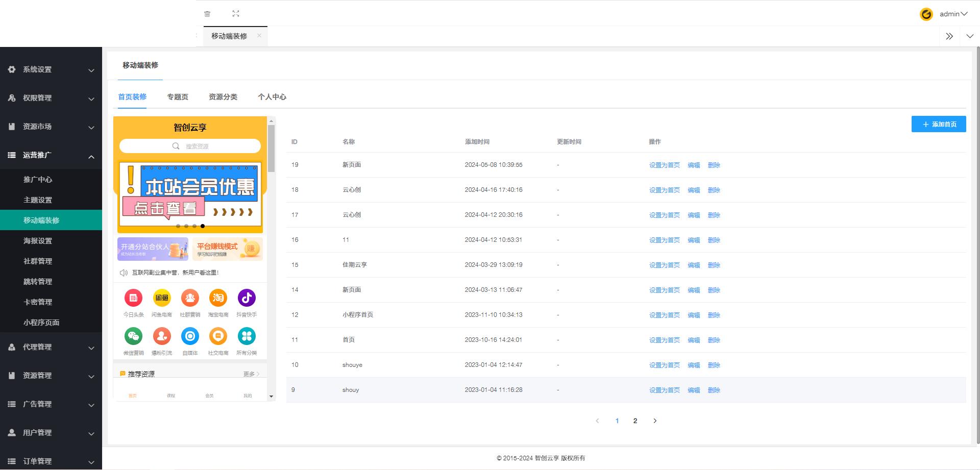Click the 今日头条 icon in preview
This screenshot has height=470, width=980.
pos(133,298)
